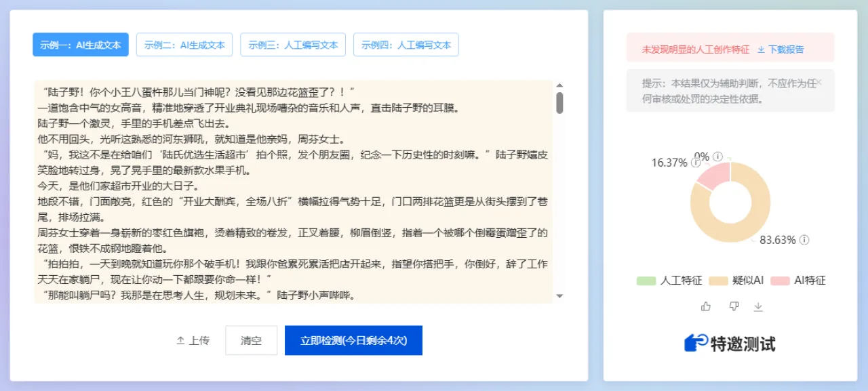The width and height of the screenshot is (868, 391).
Task: Click the info icon beside 16.37%
Action: 695,163
